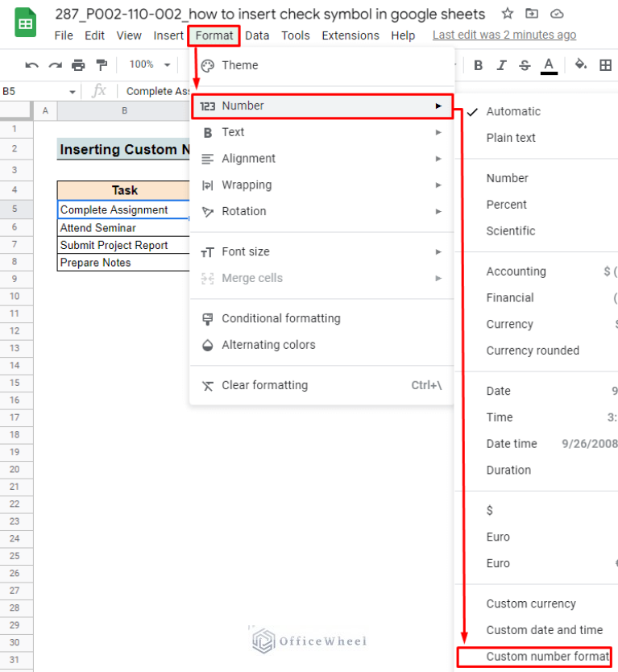This screenshot has height=672, width=618.
Task: Open the Print icon
Action: 77,64
